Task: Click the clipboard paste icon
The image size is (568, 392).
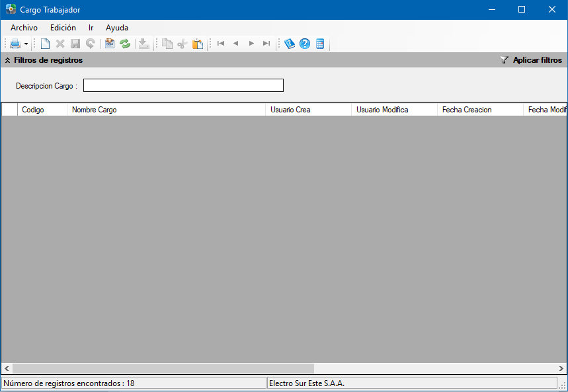Action: (198, 44)
